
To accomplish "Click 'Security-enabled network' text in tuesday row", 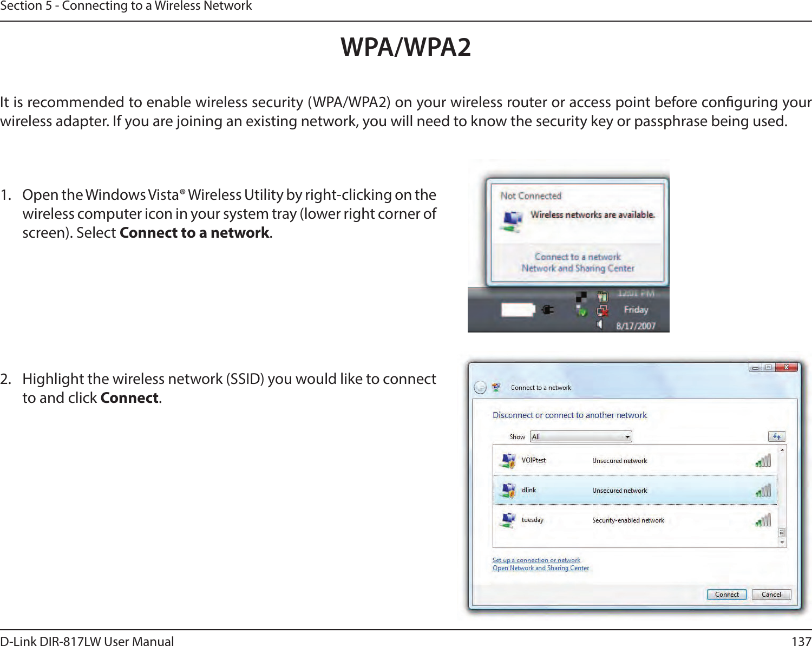I will (628, 520).
